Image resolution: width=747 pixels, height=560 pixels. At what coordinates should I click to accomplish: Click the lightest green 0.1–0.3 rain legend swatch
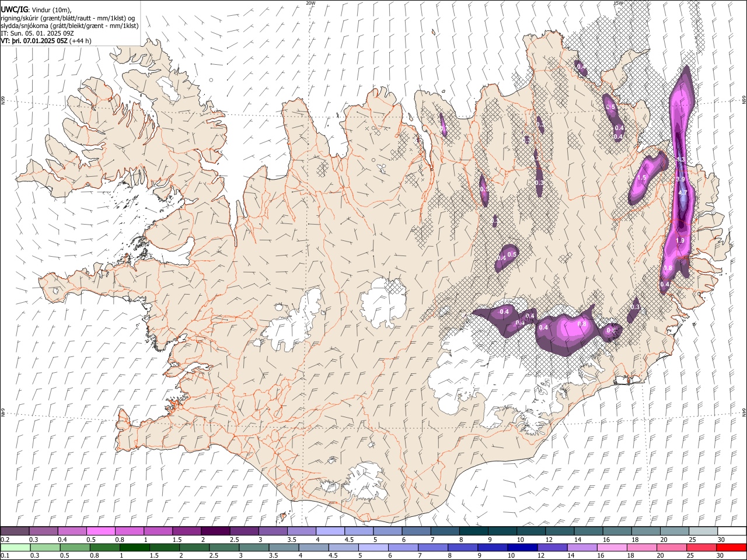tap(16, 548)
